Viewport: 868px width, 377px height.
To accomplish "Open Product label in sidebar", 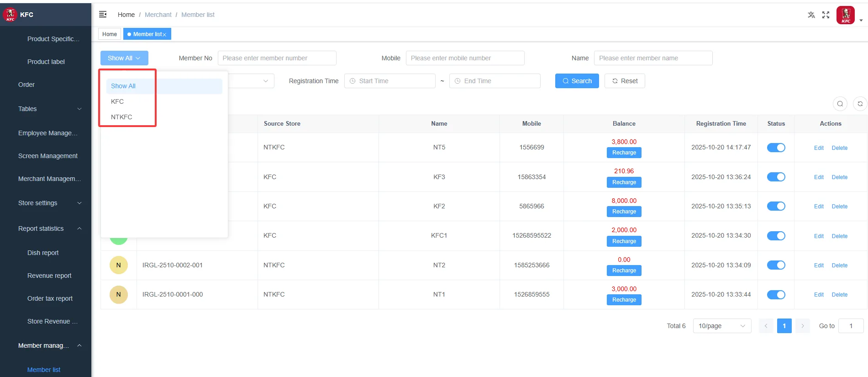I will [46, 62].
